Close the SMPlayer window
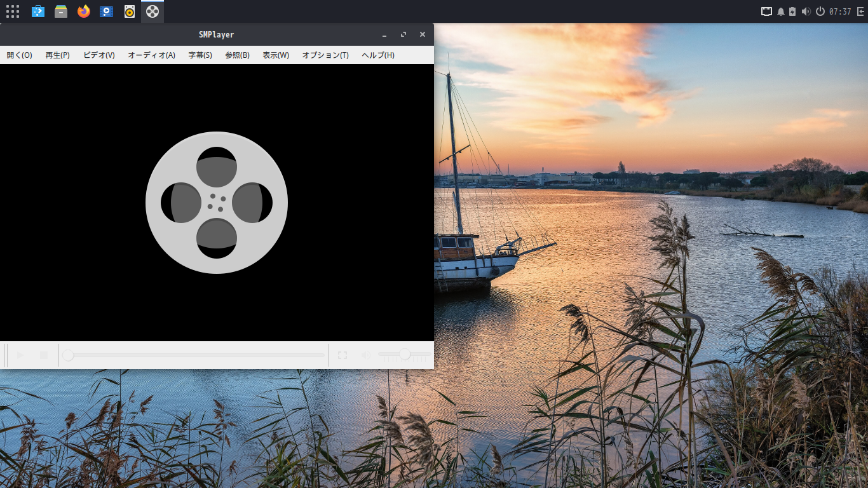Viewport: 868px width, 488px height. point(423,35)
